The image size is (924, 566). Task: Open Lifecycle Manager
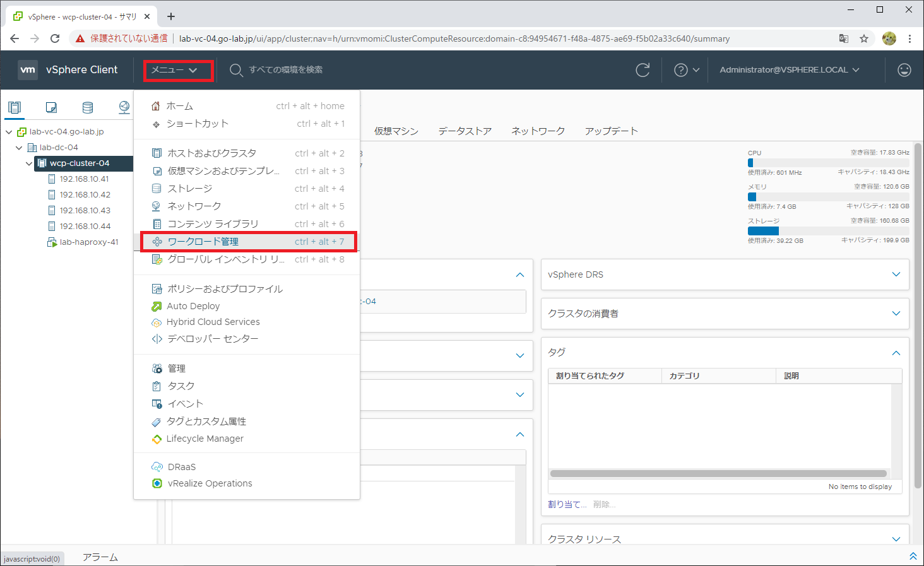(x=247, y=439)
